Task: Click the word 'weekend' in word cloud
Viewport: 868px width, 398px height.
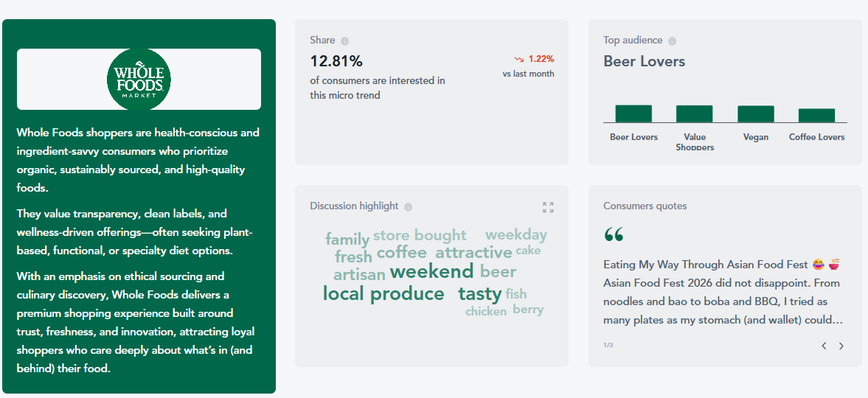Action: coord(431,272)
